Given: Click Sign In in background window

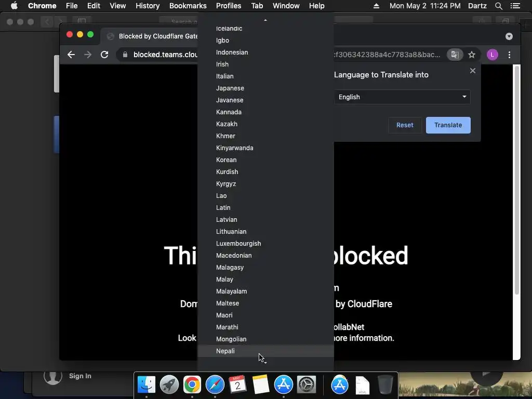Looking at the screenshot, I should [80, 376].
